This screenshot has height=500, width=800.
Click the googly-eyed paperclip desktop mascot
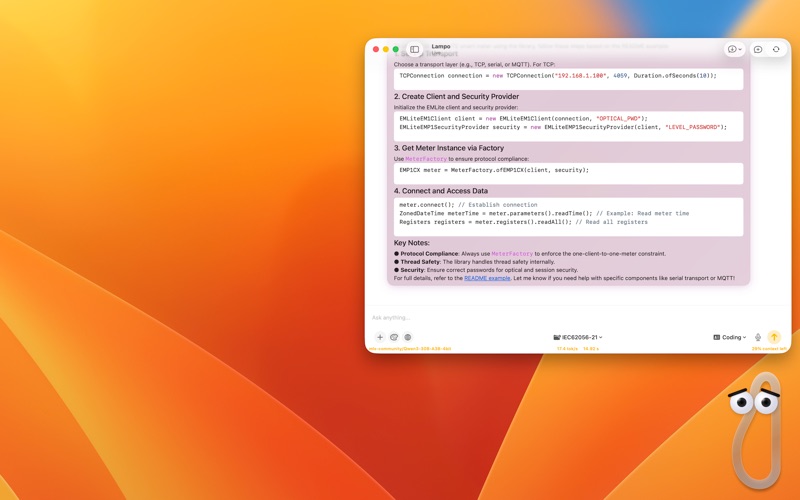pos(756,430)
